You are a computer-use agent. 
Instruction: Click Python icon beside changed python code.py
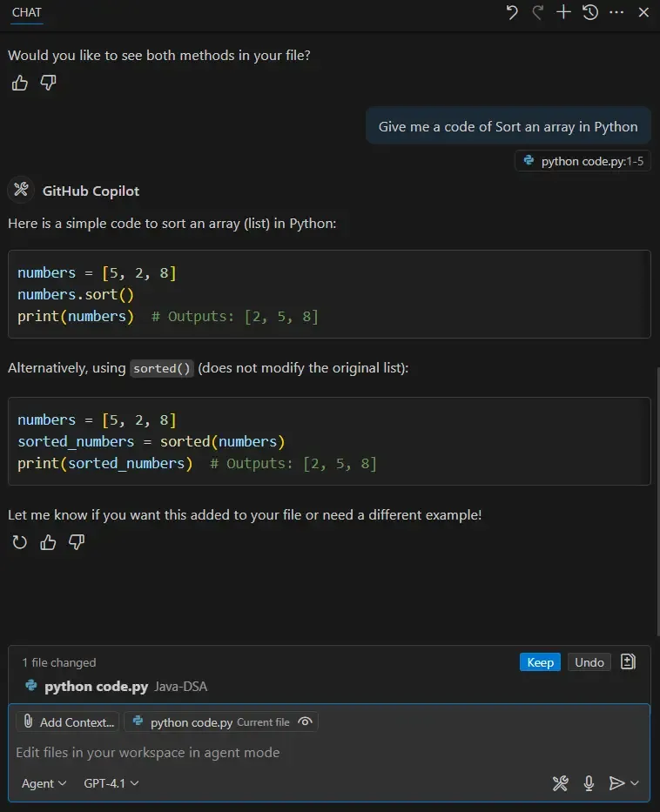[x=31, y=686]
